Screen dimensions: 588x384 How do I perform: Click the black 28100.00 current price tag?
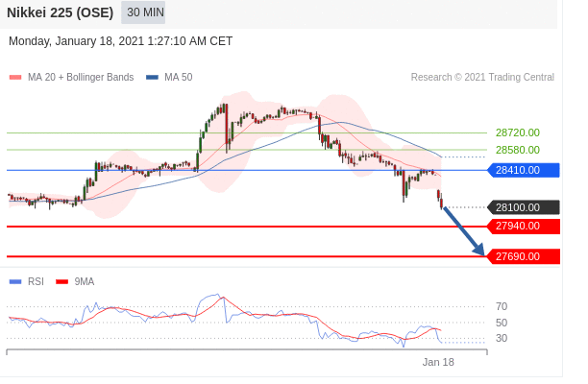point(524,207)
